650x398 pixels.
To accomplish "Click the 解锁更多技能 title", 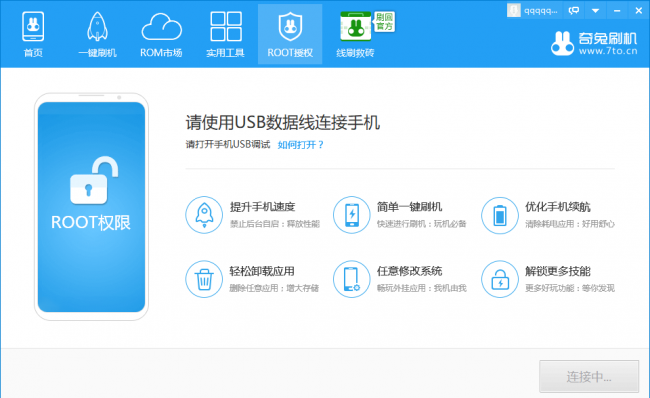I will (x=558, y=271).
